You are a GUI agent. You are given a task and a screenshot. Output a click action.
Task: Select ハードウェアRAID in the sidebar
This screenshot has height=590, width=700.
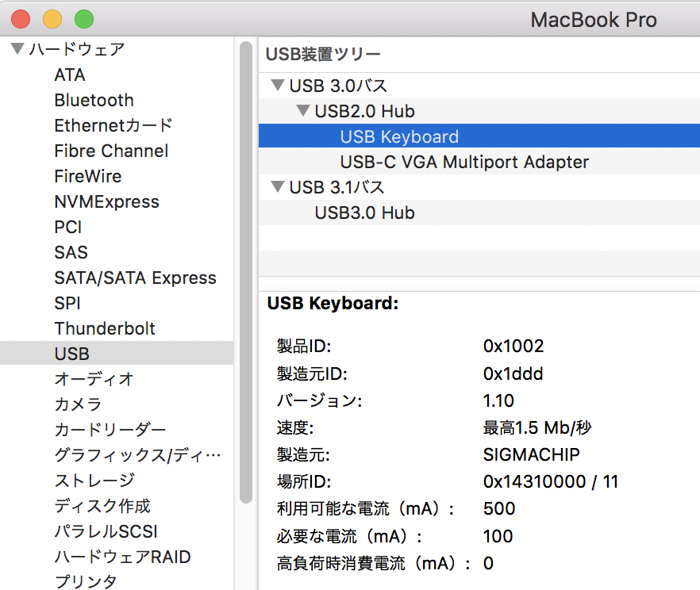coord(122,557)
